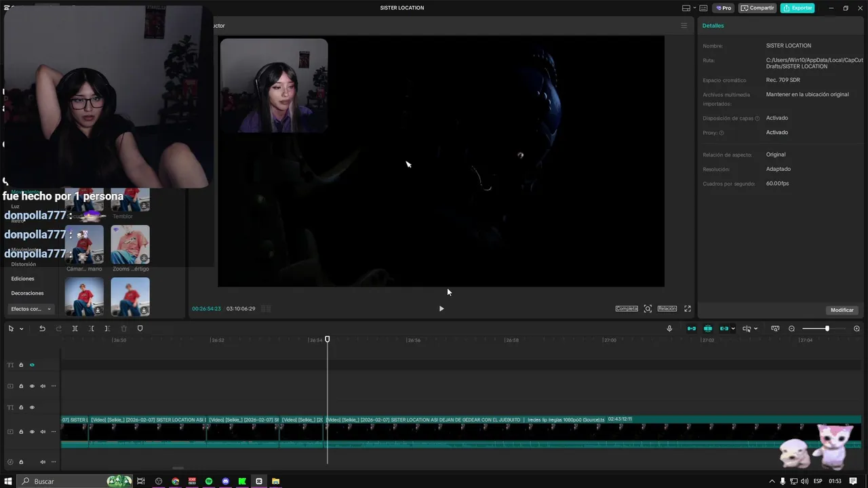Zoom in the timeline with plus magnifier
Viewport: 868px width, 488px height.
[x=856, y=329]
